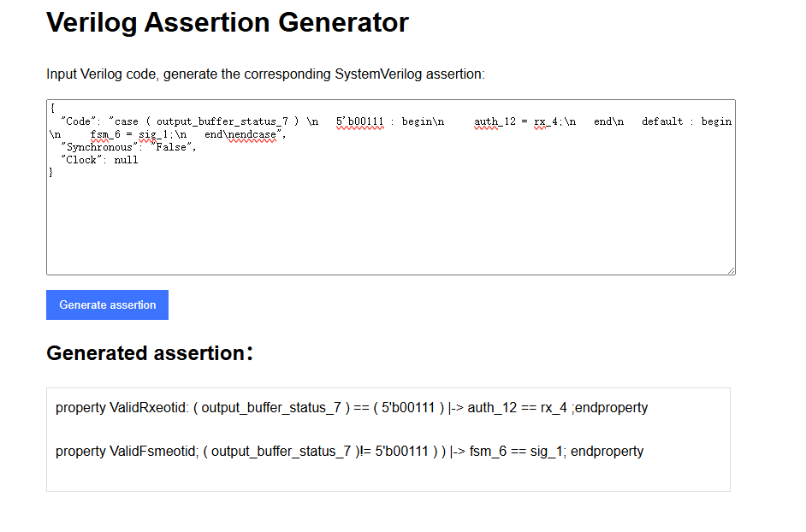Click the ValidFsmeotid property output line
Screen dimensions: 806x532
point(349,452)
